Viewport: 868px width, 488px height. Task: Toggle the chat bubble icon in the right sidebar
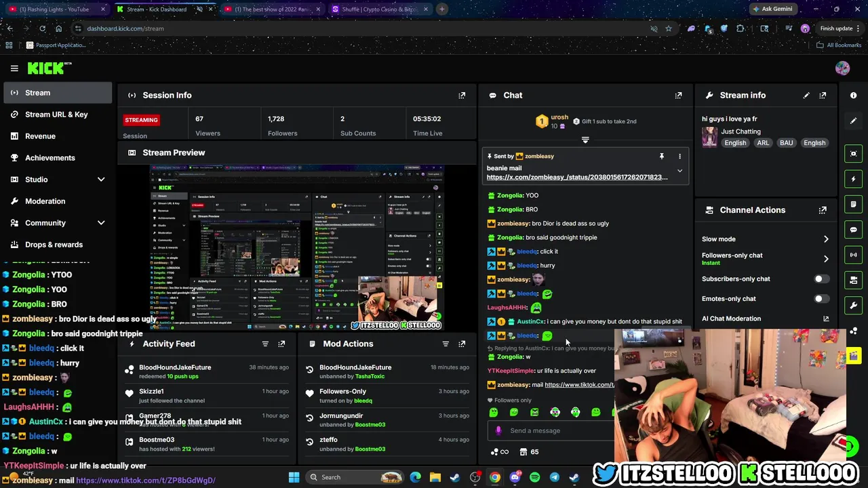tap(854, 230)
